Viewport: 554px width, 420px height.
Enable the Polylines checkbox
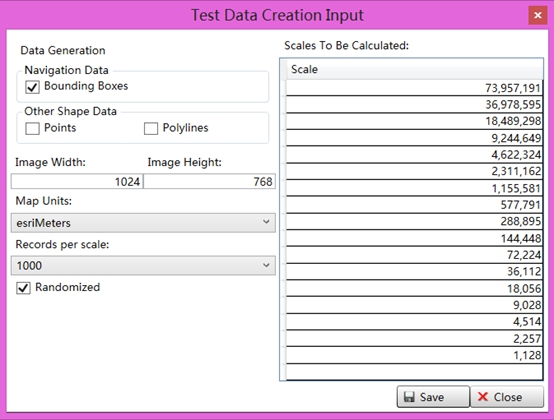click(x=151, y=129)
